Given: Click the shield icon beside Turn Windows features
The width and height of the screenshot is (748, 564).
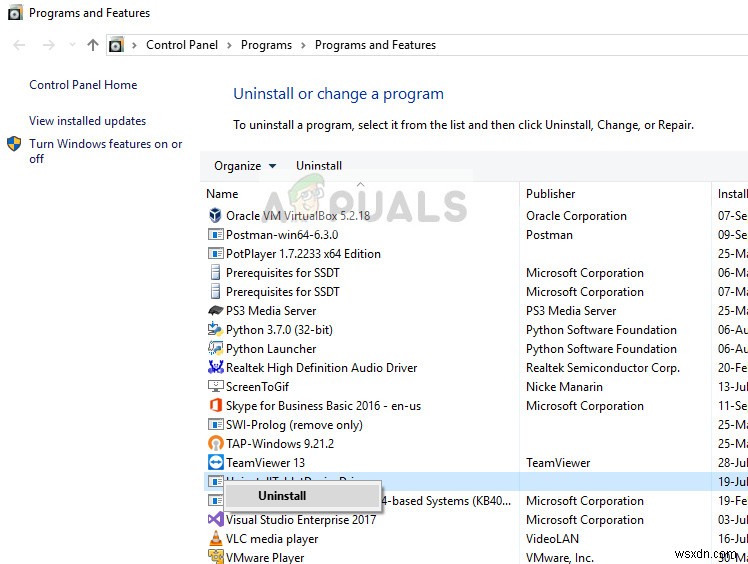Looking at the screenshot, I should (x=14, y=144).
